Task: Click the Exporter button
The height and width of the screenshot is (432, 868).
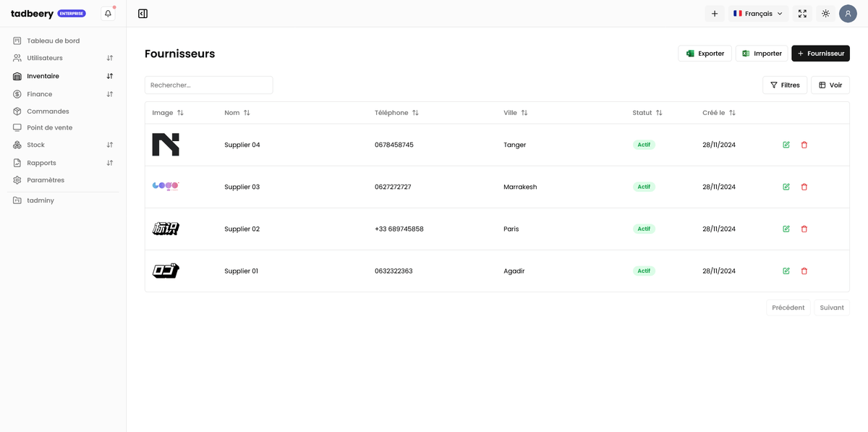Action: point(705,54)
